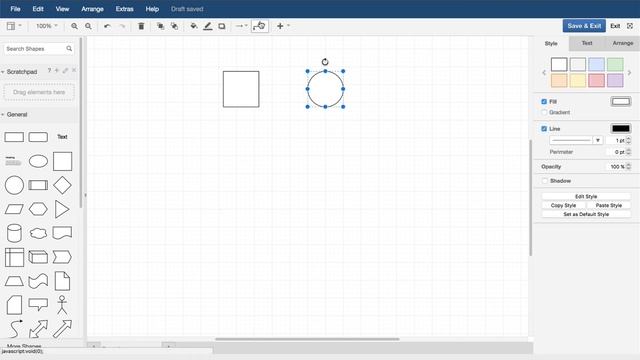Image resolution: width=640 pixels, height=360 pixels.
Task: Click the Search Shapes input field
Action: pos(38,49)
